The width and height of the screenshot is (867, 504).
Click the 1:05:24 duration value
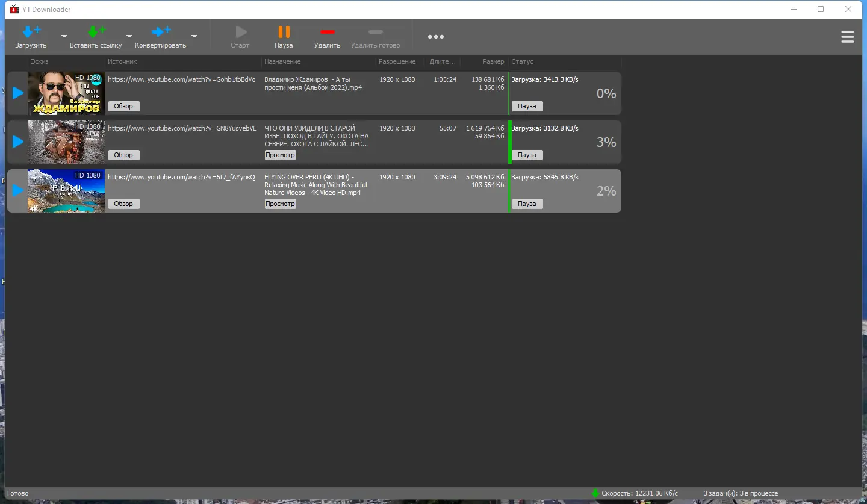(445, 79)
